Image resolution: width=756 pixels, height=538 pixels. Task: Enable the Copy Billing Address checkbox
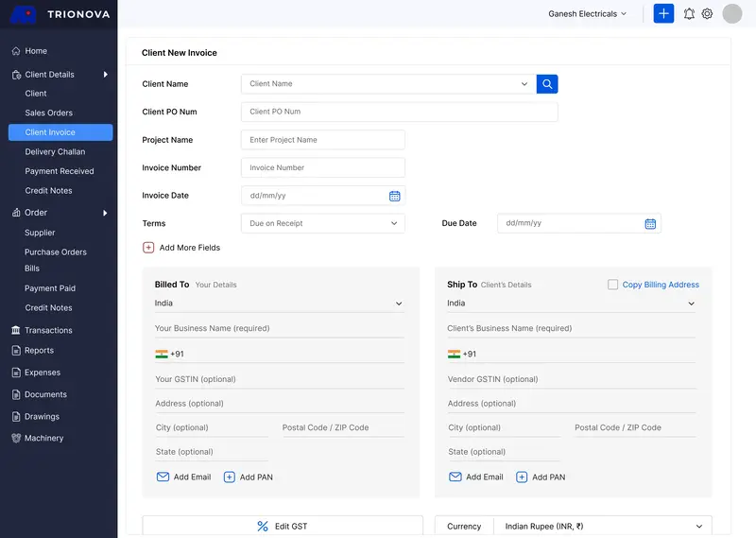click(613, 285)
